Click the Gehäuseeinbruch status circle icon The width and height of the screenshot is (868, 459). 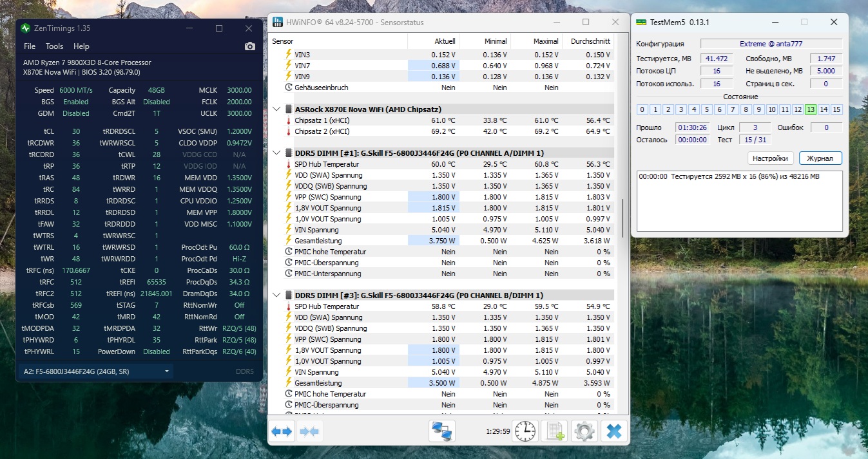point(288,88)
